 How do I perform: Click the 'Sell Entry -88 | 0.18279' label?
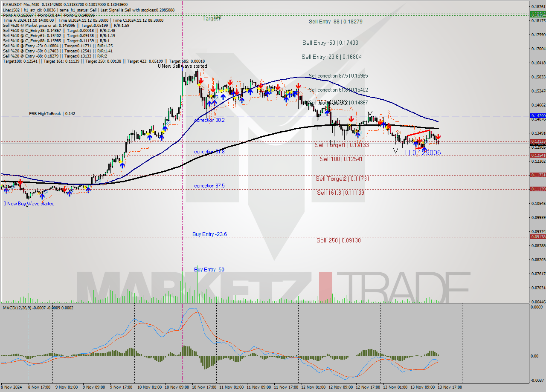[335, 21]
